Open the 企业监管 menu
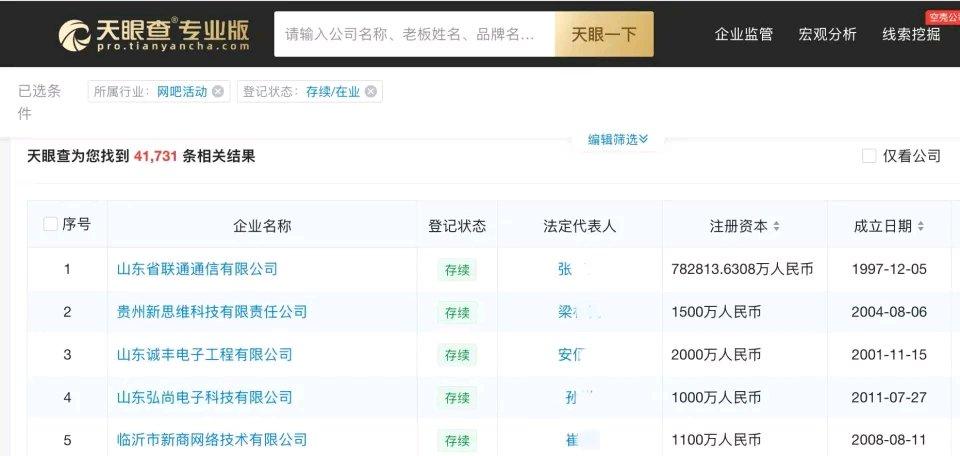The height and width of the screenshot is (456, 960). pyautogui.click(x=743, y=34)
